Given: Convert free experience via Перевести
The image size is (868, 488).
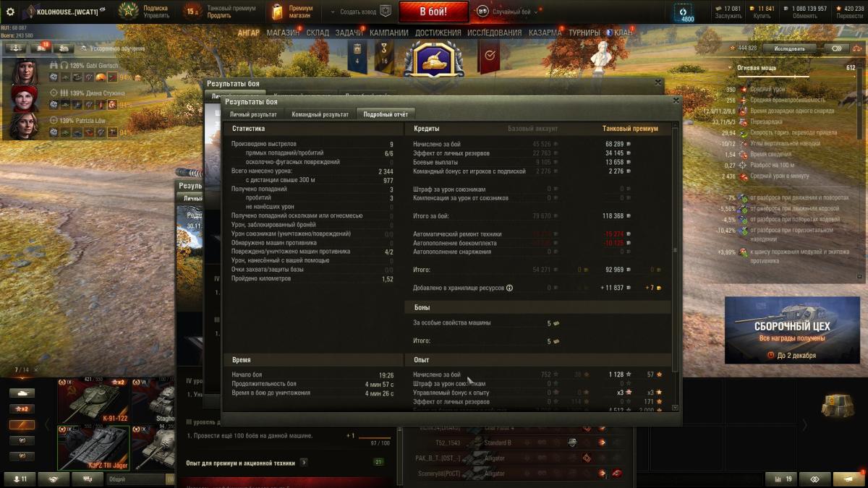Looking at the screenshot, I should 850,16.
